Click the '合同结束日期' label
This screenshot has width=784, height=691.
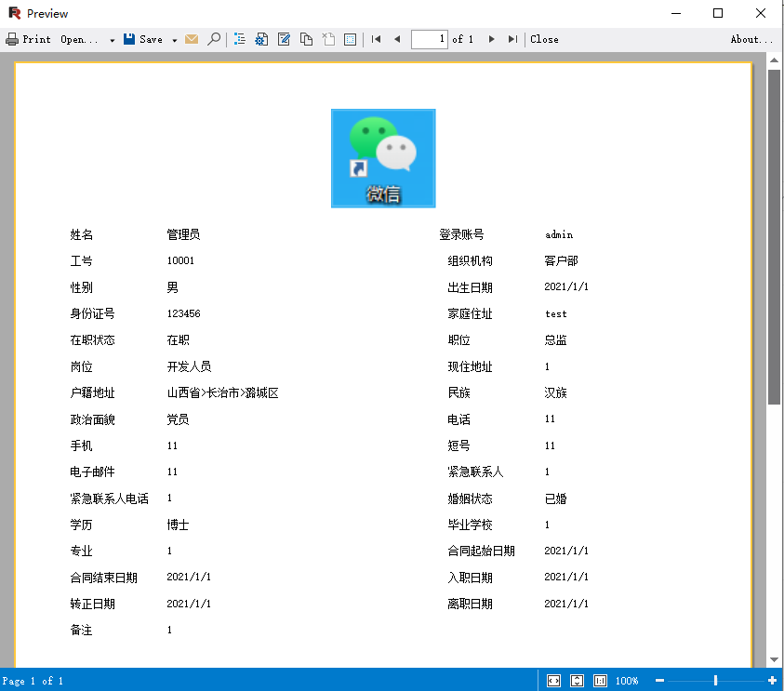(103, 578)
